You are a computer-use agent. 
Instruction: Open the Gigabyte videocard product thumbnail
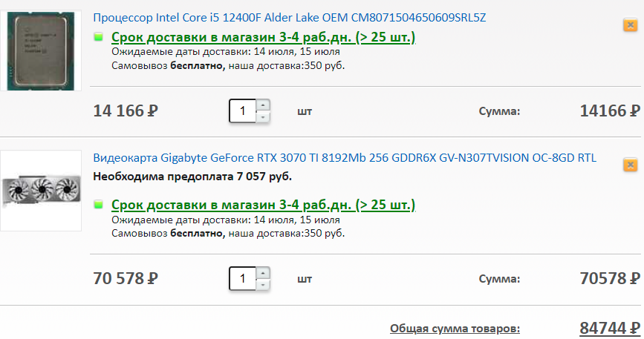(41, 191)
